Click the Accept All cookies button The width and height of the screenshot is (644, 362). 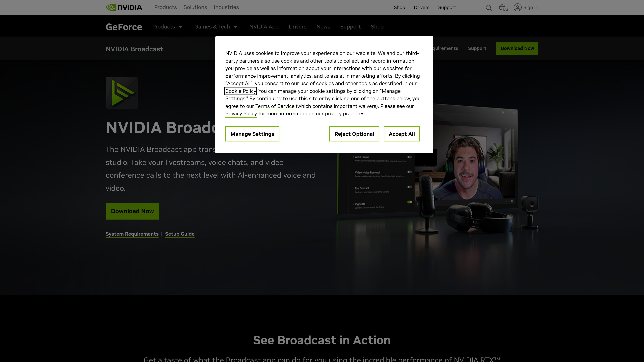(401, 134)
